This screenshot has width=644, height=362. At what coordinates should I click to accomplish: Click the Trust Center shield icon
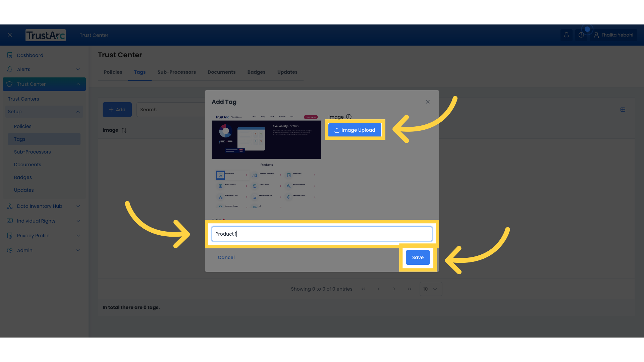(x=9, y=84)
